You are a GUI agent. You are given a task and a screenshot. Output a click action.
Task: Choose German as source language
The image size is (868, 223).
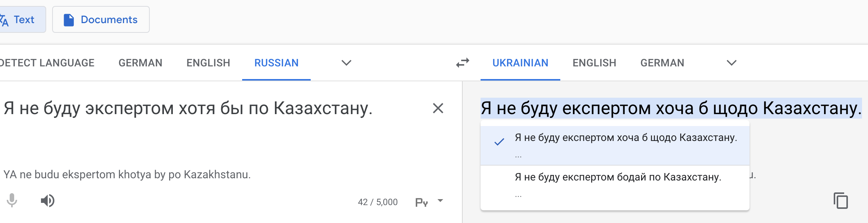pyautogui.click(x=140, y=63)
